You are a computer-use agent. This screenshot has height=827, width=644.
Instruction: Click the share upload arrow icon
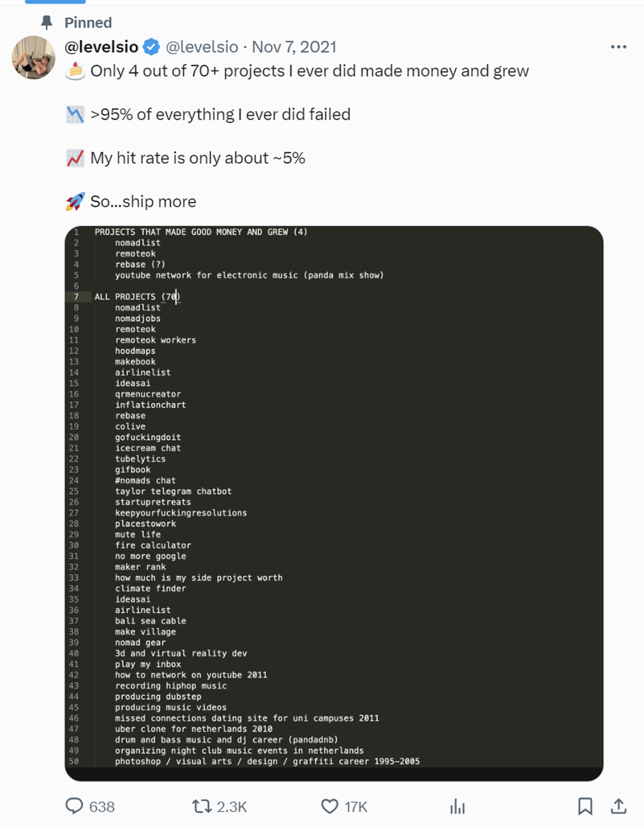tap(618, 806)
